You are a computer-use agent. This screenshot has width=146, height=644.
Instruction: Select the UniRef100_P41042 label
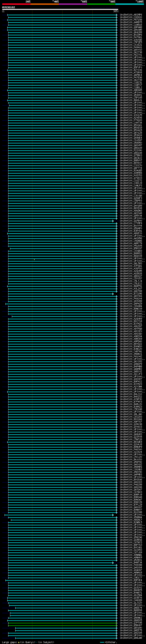tap(131, 357)
